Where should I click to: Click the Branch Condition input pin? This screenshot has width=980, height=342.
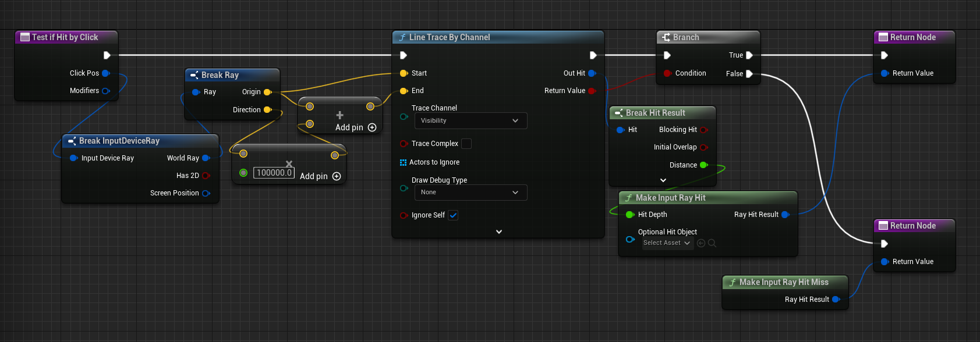(x=667, y=73)
